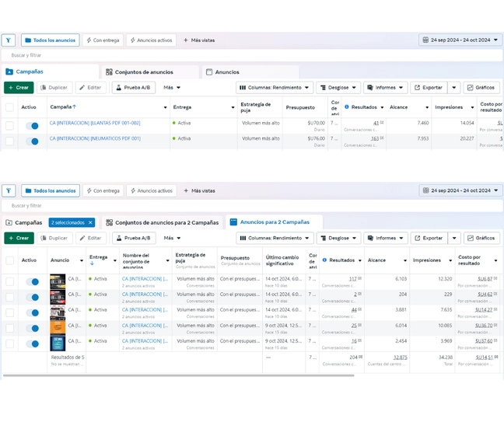Open the CA [INTERACCION] [LLANTAS PDF 001-002] link
Image resolution: width=504 pixels, height=422 pixels.
(95, 123)
